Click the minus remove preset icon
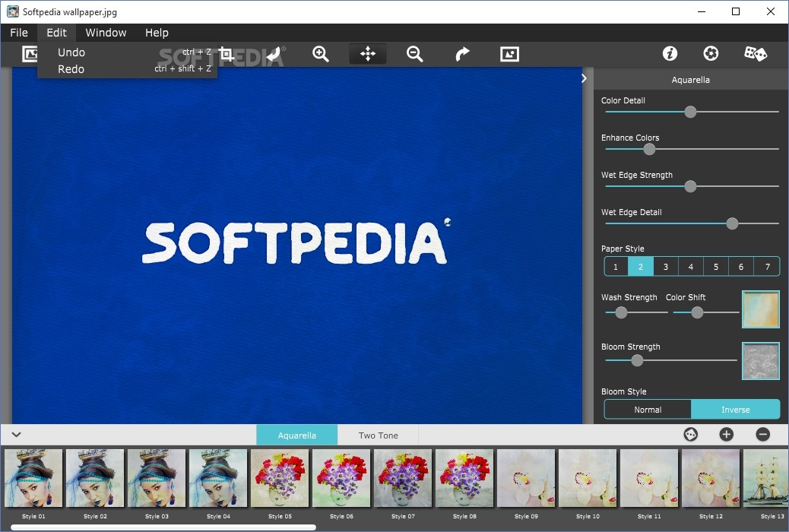Image resolution: width=789 pixels, height=532 pixels. (x=763, y=435)
